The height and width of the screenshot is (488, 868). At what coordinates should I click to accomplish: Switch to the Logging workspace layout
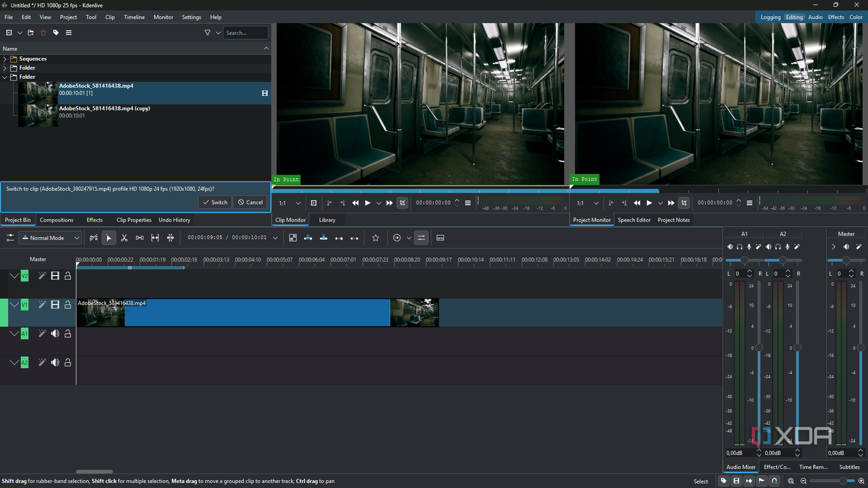(770, 17)
